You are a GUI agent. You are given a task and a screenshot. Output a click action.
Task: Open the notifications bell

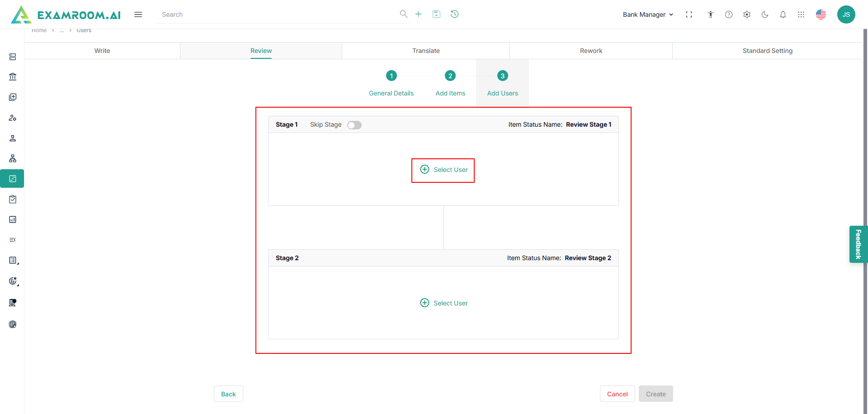[x=783, y=14]
